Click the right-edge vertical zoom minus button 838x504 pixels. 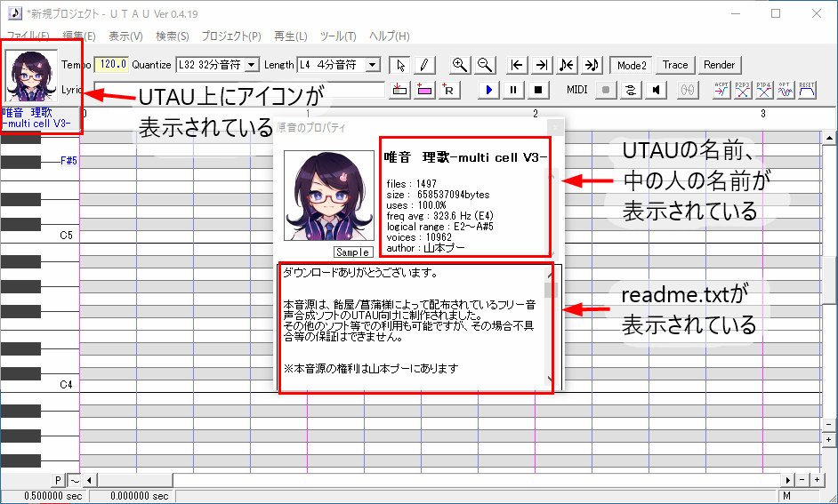pyautogui.click(x=829, y=425)
